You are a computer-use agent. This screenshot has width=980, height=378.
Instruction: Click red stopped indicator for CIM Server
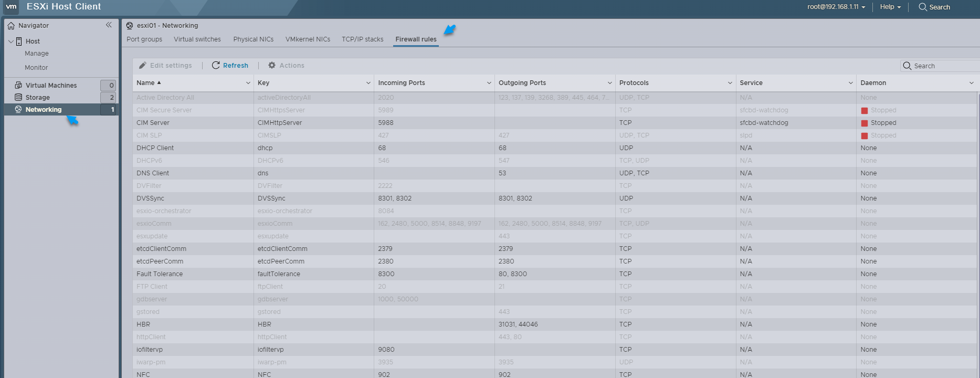click(865, 123)
